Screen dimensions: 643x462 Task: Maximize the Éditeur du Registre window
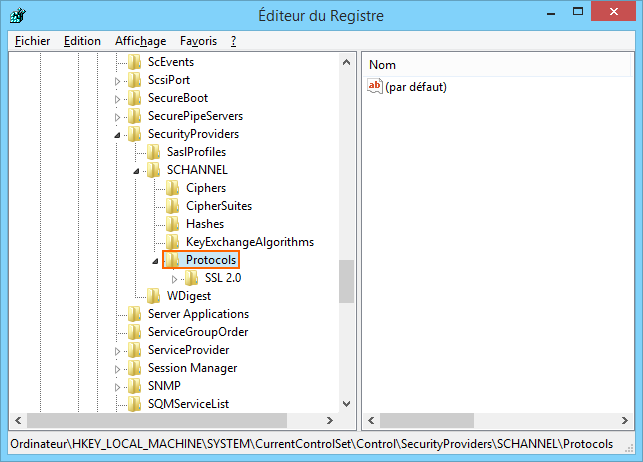tap(578, 12)
